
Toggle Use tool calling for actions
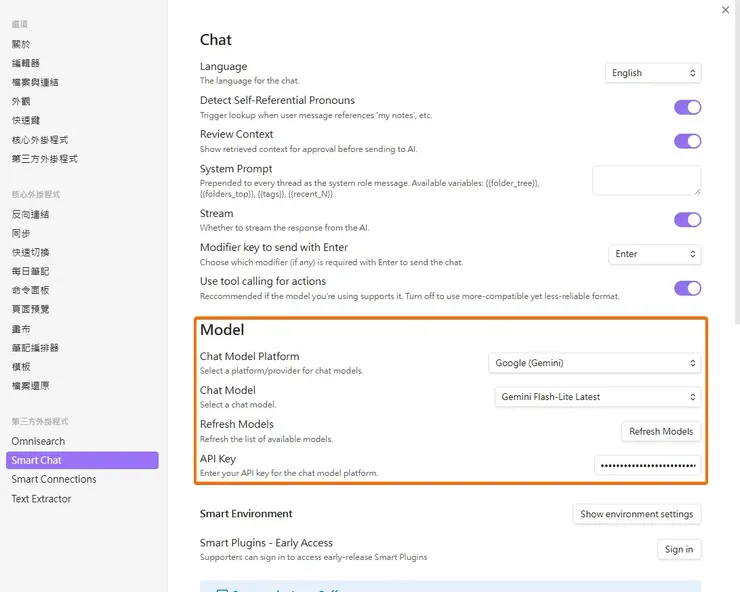pyautogui.click(x=687, y=288)
